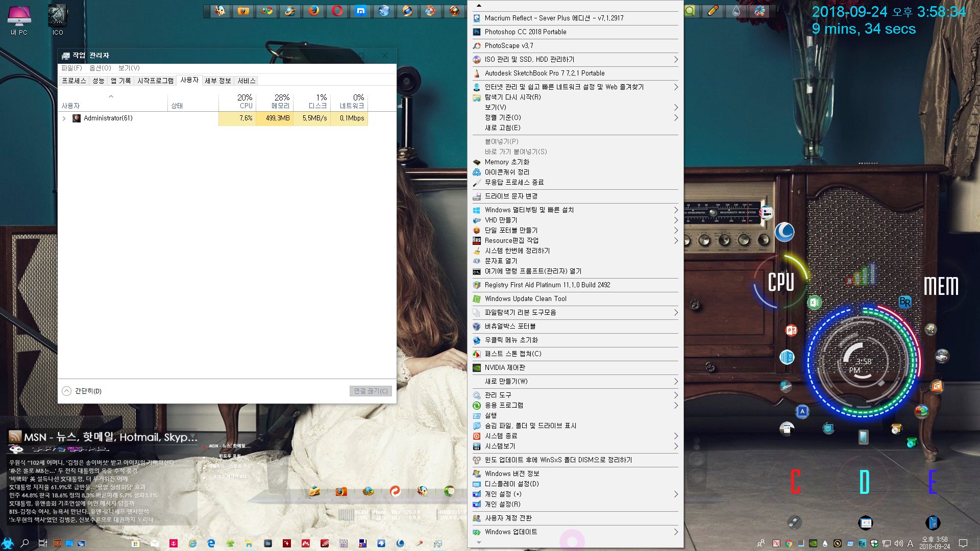Click Memory 초기화 menu item

pyautogui.click(x=575, y=162)
